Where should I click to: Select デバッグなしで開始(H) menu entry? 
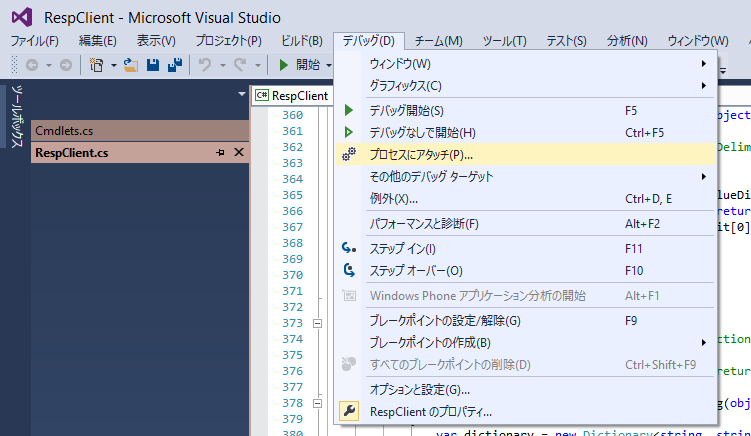(x=525, y=133)
